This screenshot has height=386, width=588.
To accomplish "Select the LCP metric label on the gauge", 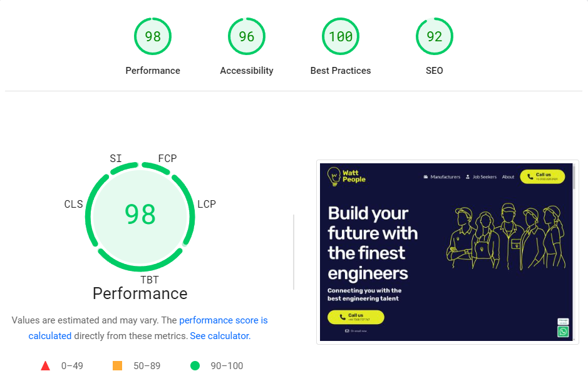I will [x=207, y=205].
